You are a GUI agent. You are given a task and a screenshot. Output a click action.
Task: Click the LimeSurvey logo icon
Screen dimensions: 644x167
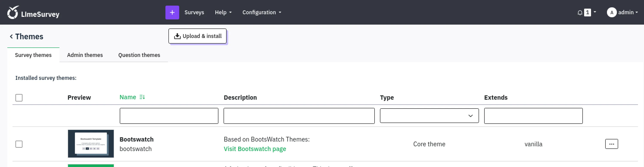click(13, 12)
